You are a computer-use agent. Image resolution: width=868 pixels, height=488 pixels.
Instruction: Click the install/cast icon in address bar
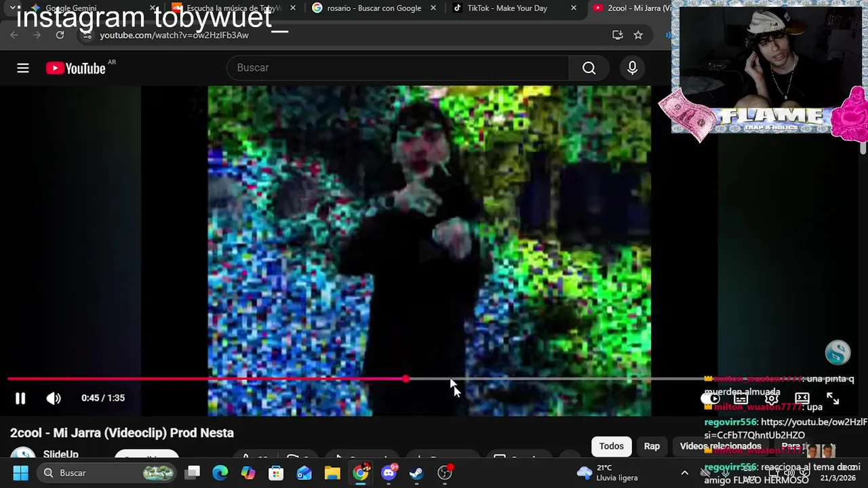(x=617, y=35)
